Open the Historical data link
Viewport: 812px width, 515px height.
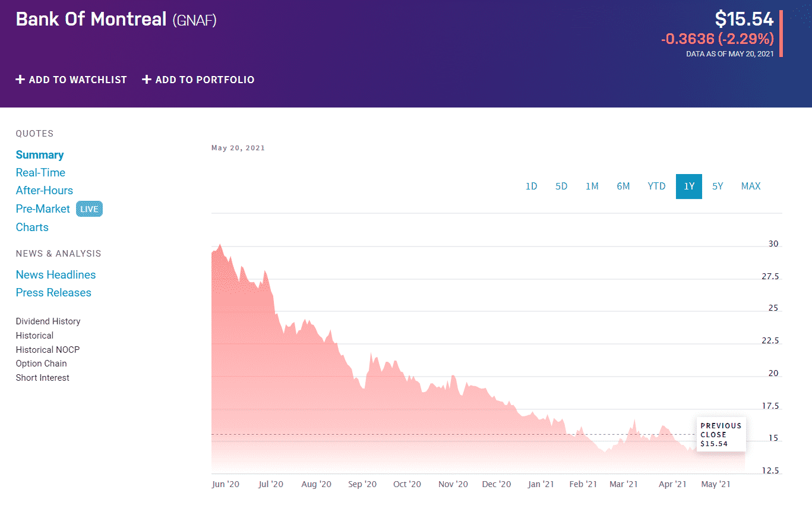pyautogui.click(x=34, y=336)
